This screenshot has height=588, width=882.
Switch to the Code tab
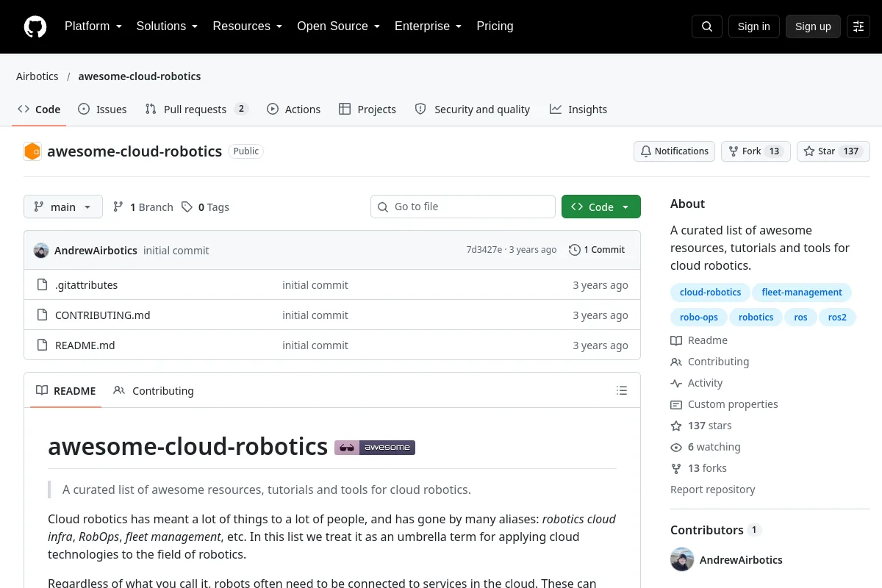tap(39, 110)
